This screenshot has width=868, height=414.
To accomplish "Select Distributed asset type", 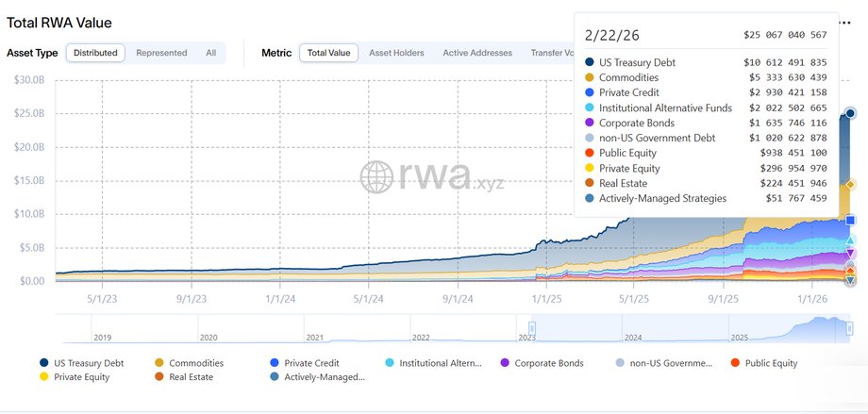I will [95, 53].
